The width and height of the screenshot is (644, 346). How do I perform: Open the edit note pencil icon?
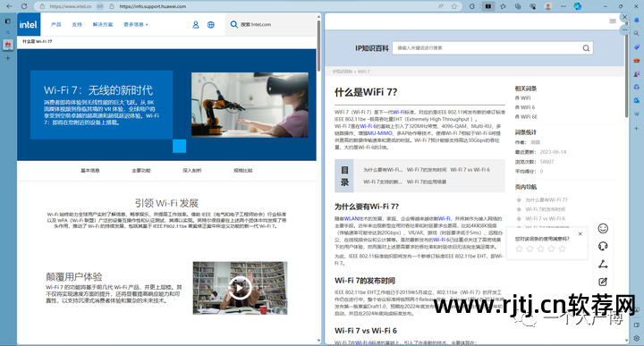click(x=603, y=282)
